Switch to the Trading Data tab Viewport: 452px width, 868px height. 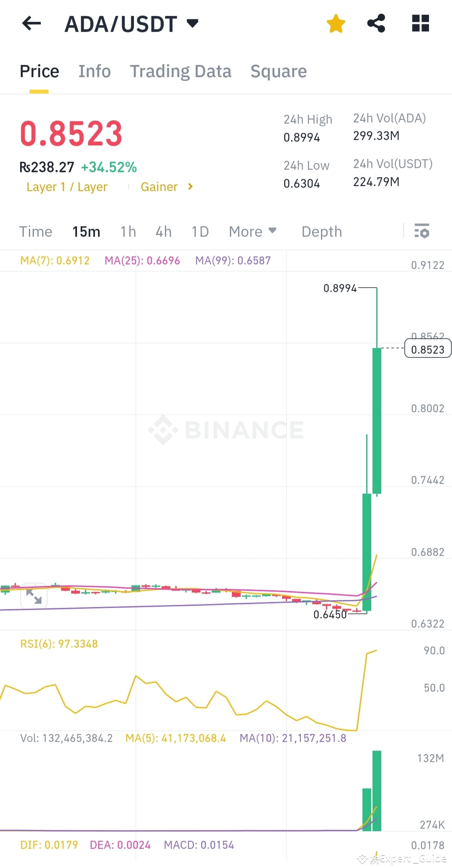tap(181, 71)
